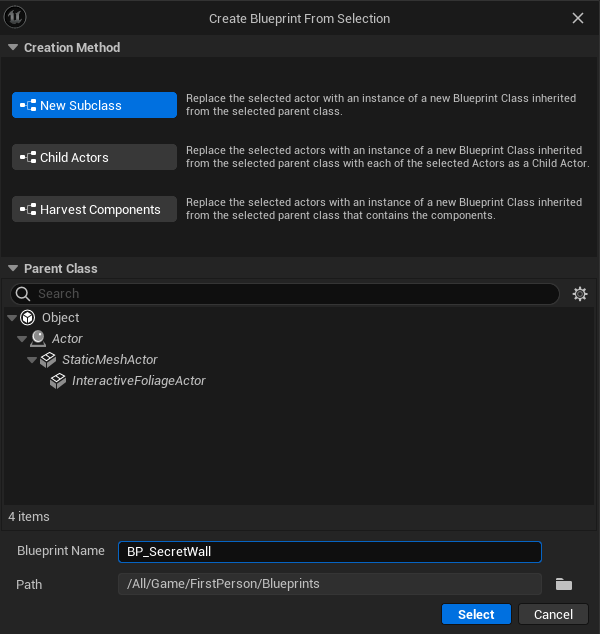Select InteractiveFoliageActor as parent class
The width and height of the screenshot is (600, 634).
pos(139,381)
